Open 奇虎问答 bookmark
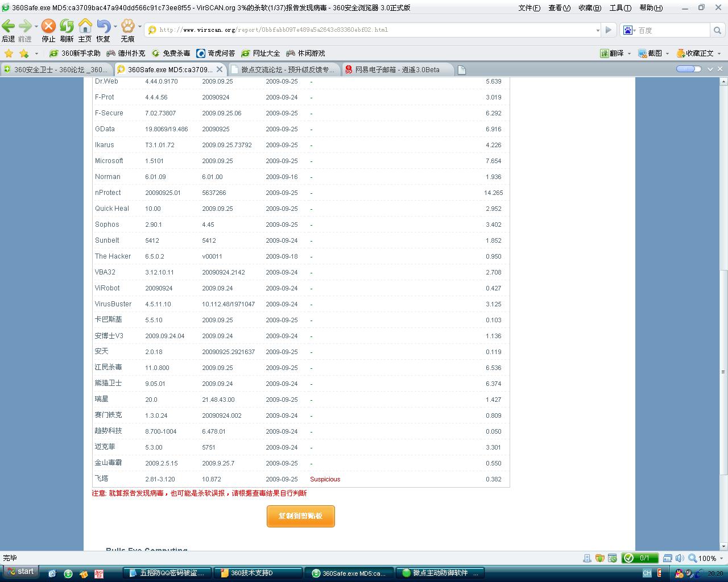This screenshot has height=582, width=728. (216, 53)
